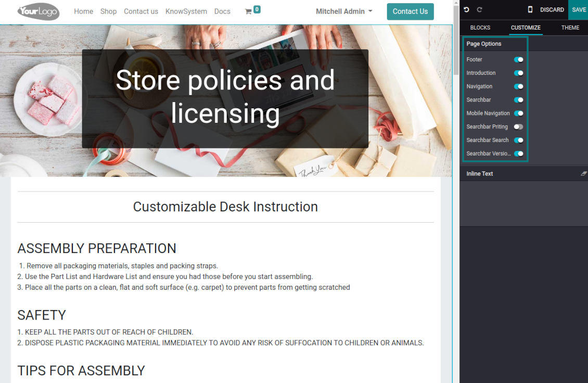Click the Store policies and licensing heading
Viewport: 588px width, 383px height.
[x=225, y=97]
